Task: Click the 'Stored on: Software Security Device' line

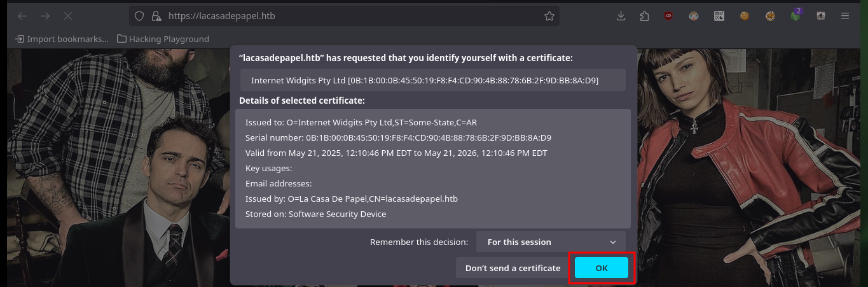Action: tap(315, 214)
